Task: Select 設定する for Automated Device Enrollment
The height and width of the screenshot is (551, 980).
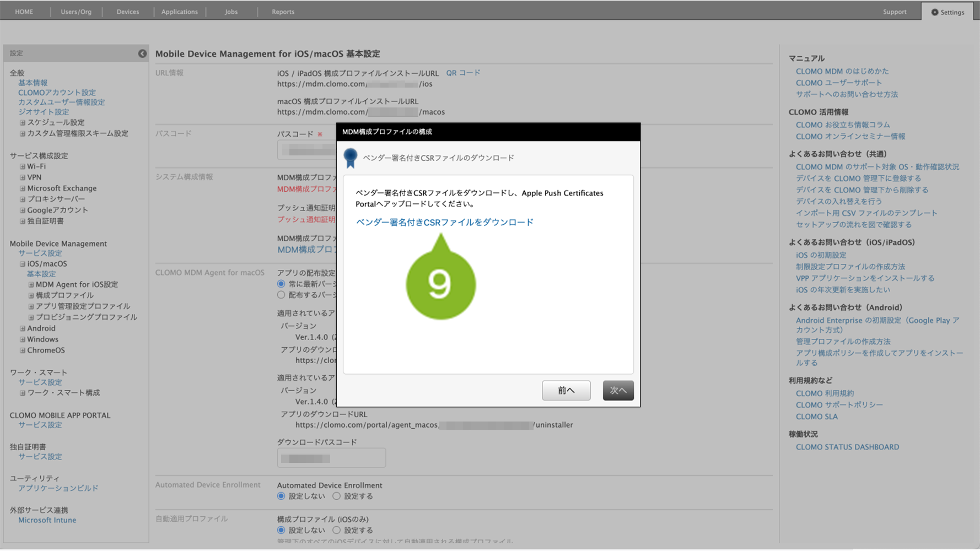Action: pos(336,496)
